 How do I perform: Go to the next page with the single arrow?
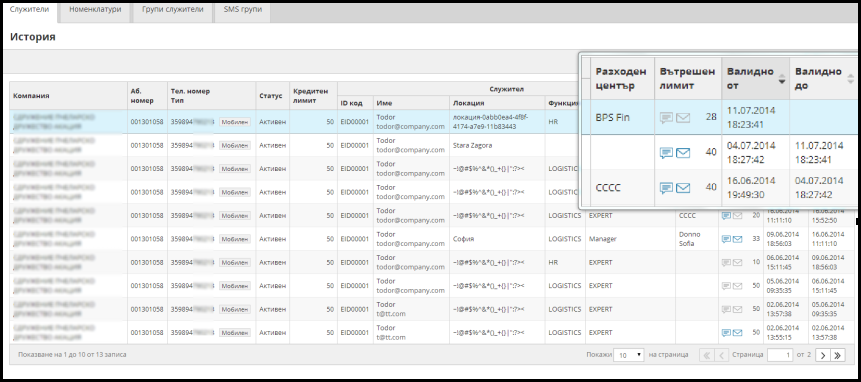[823, 355]
